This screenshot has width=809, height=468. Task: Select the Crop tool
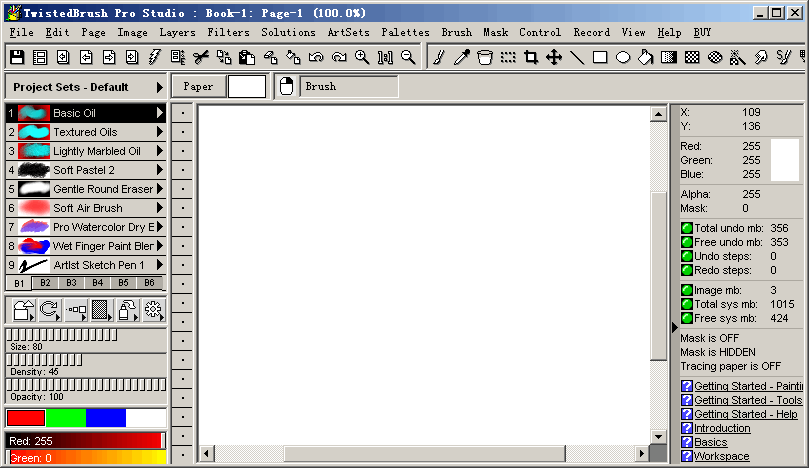coord(531,57)
